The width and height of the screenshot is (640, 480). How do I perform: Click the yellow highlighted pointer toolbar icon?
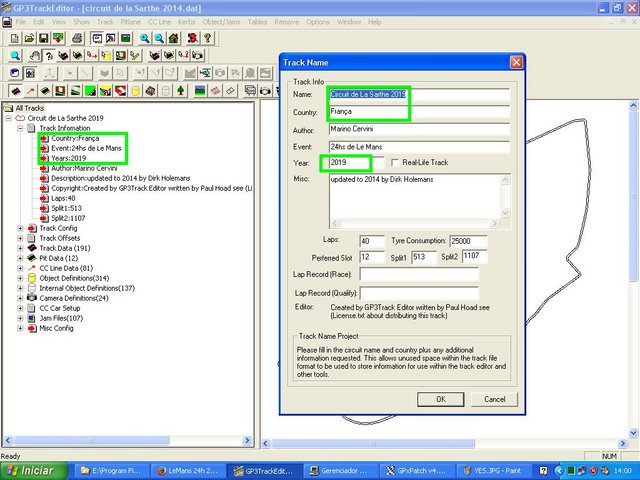[x=105, y=55]
